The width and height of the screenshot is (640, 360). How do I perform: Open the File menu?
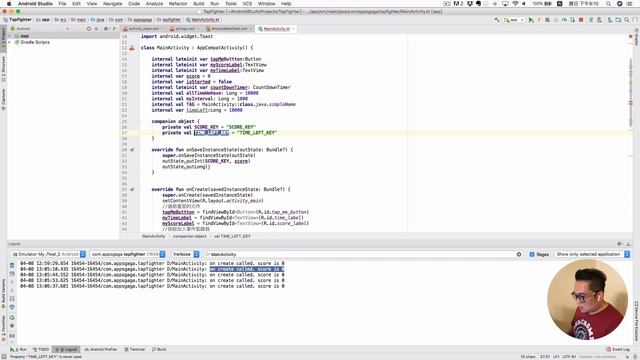(62, 4)
